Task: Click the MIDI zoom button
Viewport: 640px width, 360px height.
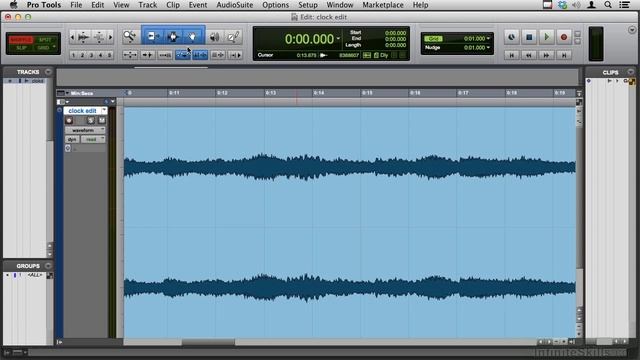Action: (x=99, y=37)
